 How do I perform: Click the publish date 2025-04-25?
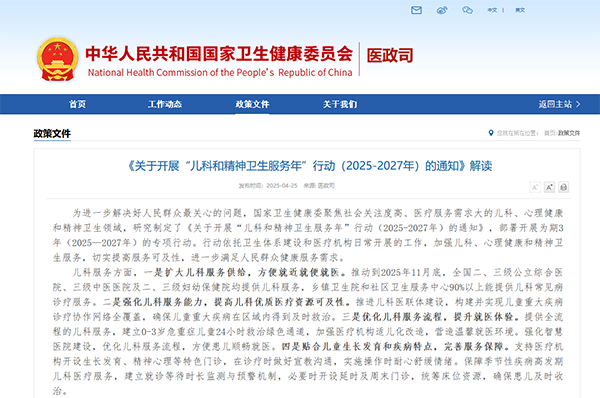tap(282, 186)
